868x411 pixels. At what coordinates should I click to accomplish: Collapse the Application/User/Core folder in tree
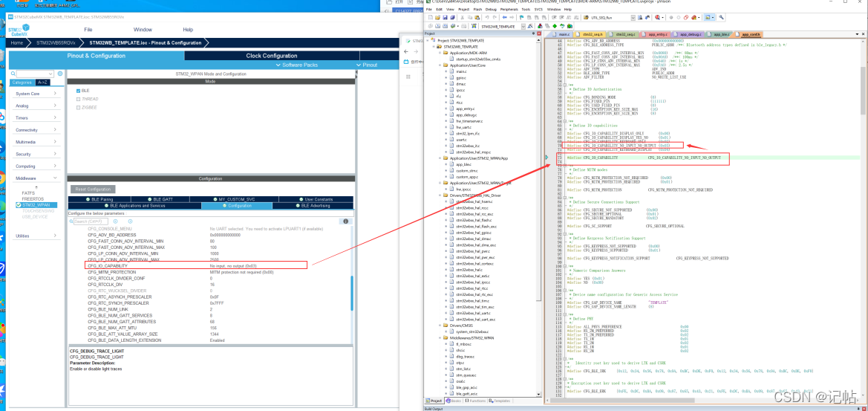coord(440,65)
